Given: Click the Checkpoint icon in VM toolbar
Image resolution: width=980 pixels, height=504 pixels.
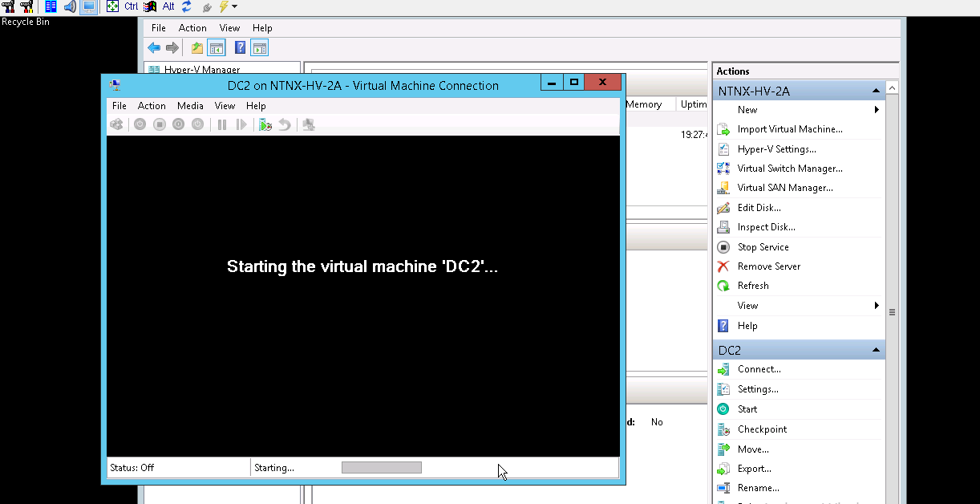Looking at the screenshot, I should tap(265, 124).
